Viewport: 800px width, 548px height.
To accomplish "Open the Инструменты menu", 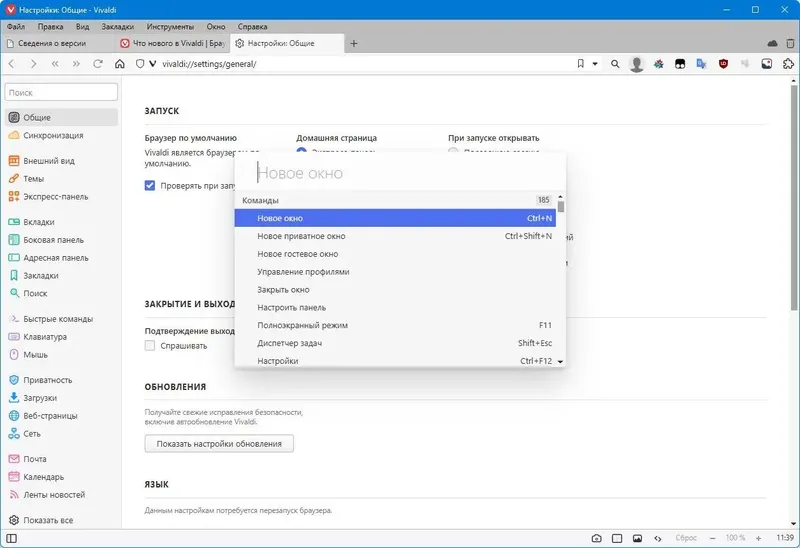I will coord(170,27).
